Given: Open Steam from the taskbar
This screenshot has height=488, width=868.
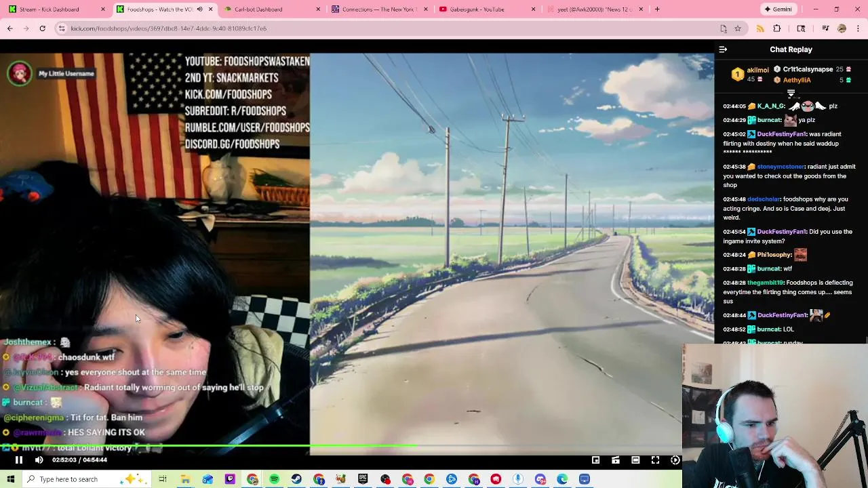Looking at the screenshot, I should (296, 479).
